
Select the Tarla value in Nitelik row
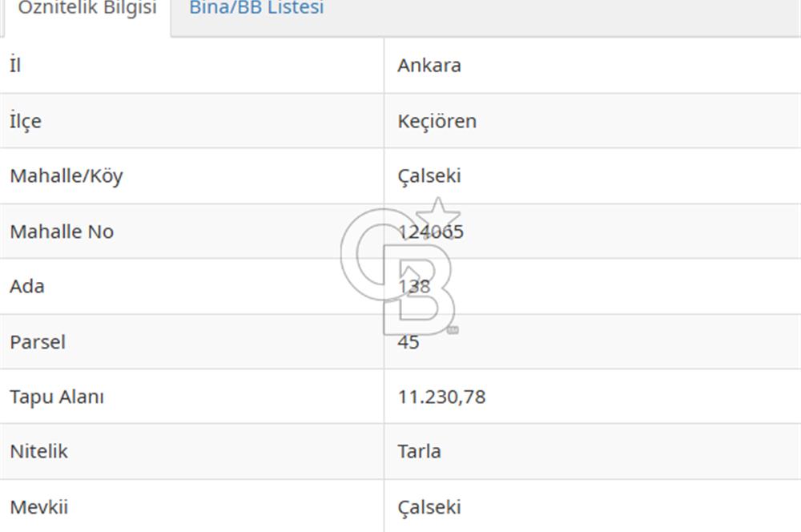(419, 451)
